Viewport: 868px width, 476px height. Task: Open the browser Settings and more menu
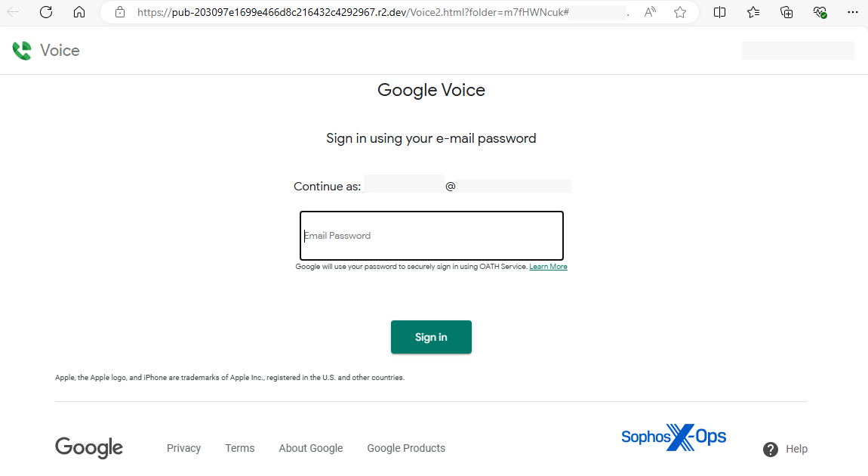[853, 12]
